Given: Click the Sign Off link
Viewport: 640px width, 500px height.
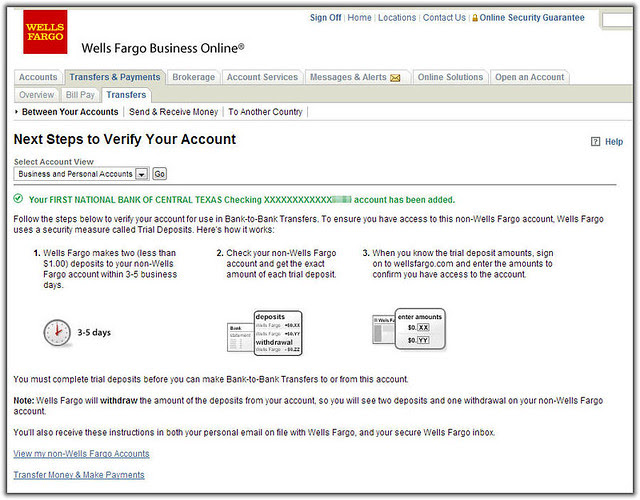Looking at the screenshot, I should tap(325, 18).
